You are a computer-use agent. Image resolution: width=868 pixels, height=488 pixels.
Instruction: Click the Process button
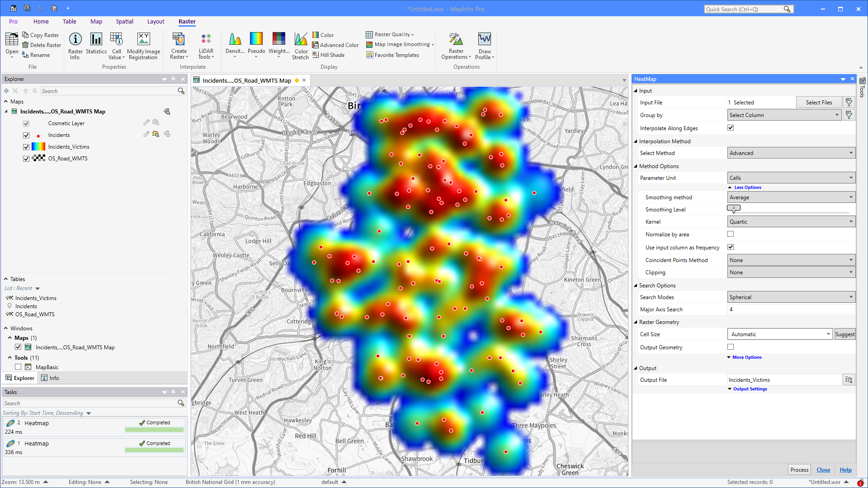coord(799,469)
